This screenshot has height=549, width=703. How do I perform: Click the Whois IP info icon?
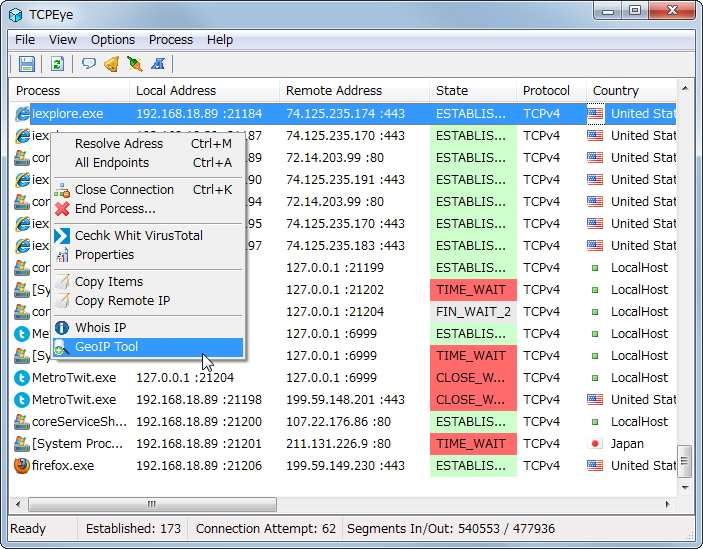pyautogui.click(x=62, y=328)
